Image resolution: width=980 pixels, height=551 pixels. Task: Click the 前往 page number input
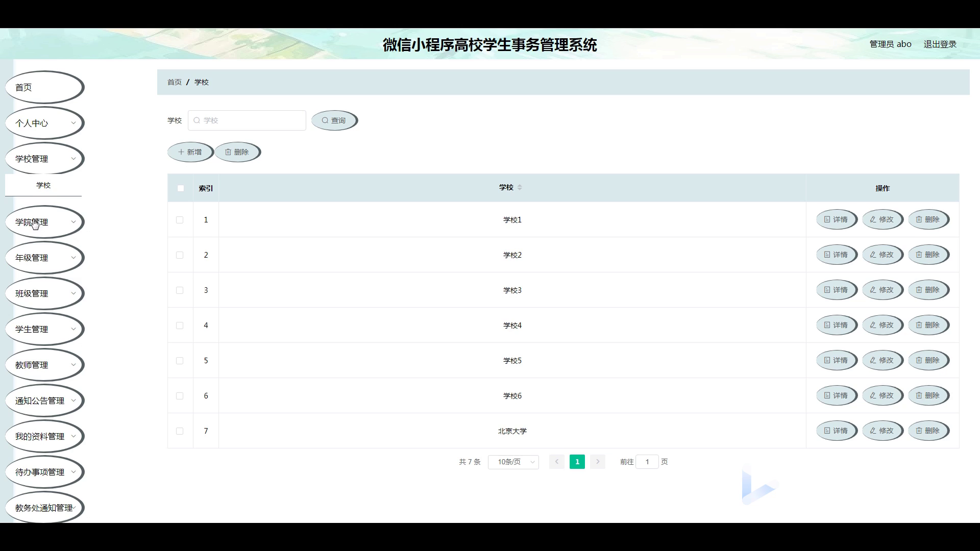647,462
